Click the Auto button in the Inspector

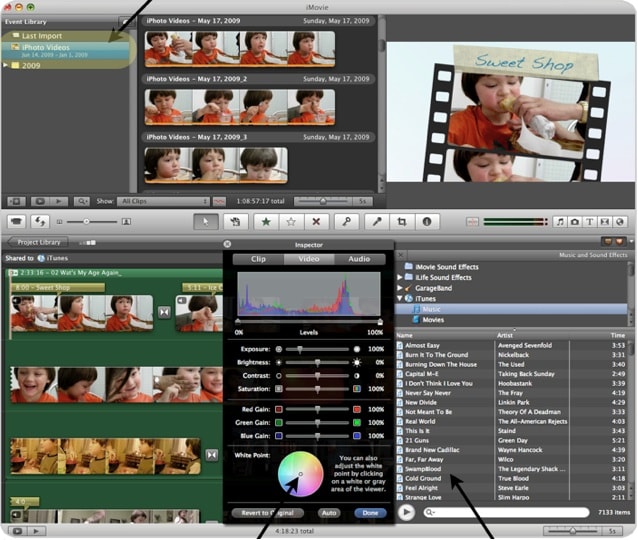coord(329,513)
